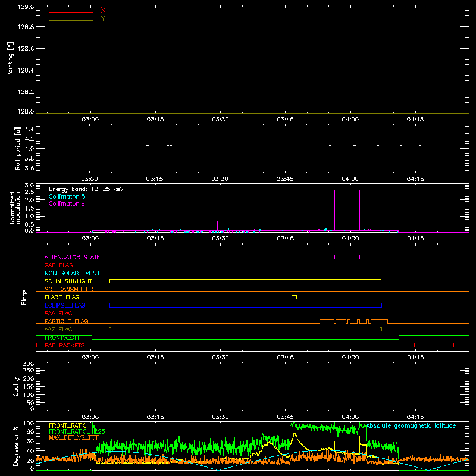The width and height of the screenshot is (476, 476).
Task: Click the cyan Collimator 8 legend entry
Action: (67, 196)
